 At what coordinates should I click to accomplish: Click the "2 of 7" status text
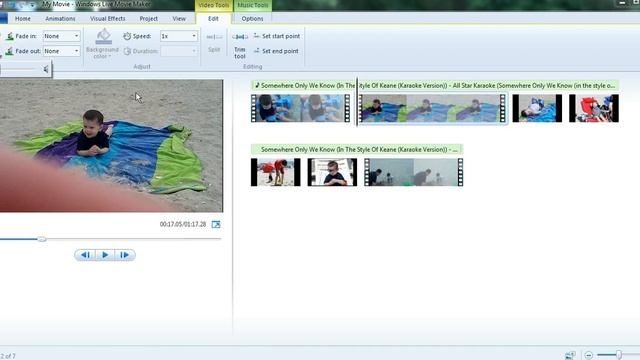[x=8, y=356]
